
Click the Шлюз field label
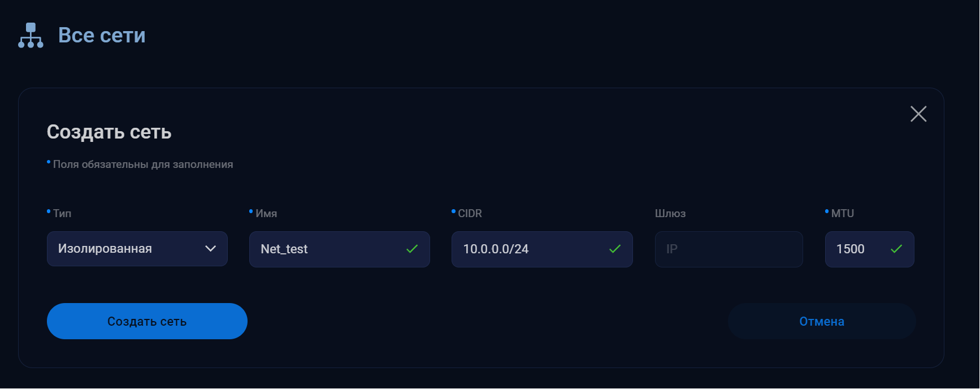point(670,213)
